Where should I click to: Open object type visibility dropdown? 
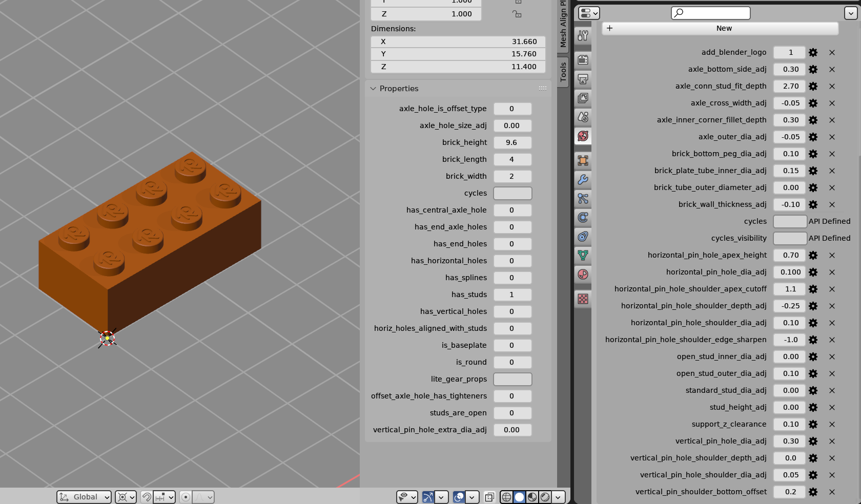pyautogui.click(x=407, y=497)
